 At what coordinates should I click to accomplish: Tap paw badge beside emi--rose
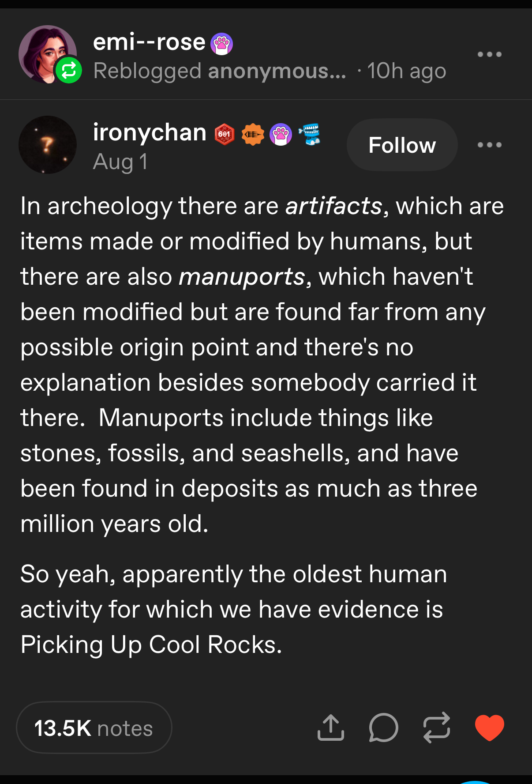pyautogui.click(x=221, y=44)
